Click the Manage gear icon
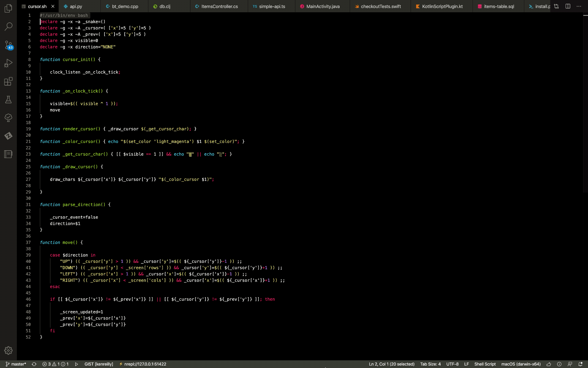 (x=8, y=350)
